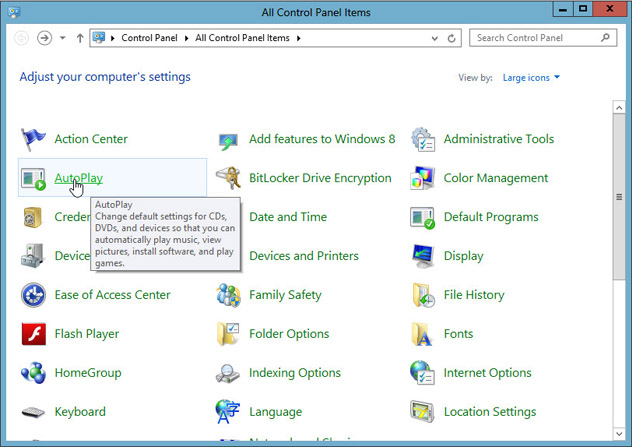The height and width of the screenshot is (447, 632).
Task: Open the Flash Player icon
Action: pyautogui.click(x=33, y=334)
